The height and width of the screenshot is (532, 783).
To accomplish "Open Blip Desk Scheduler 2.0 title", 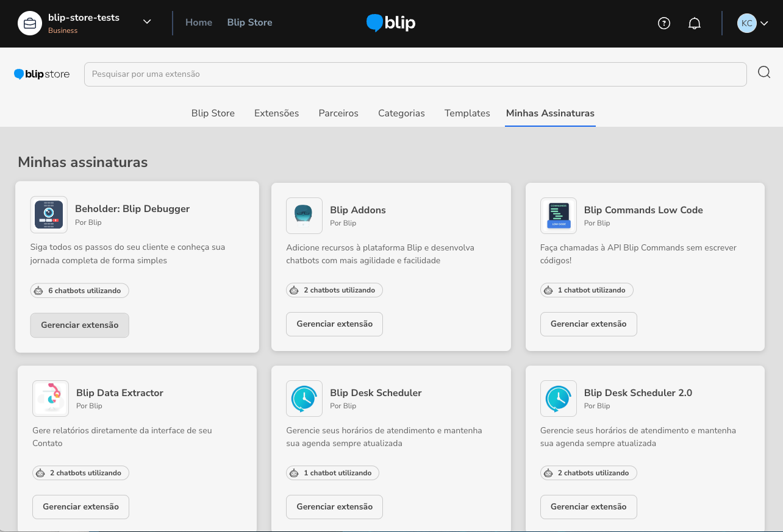I will click(x=638, y=393).
